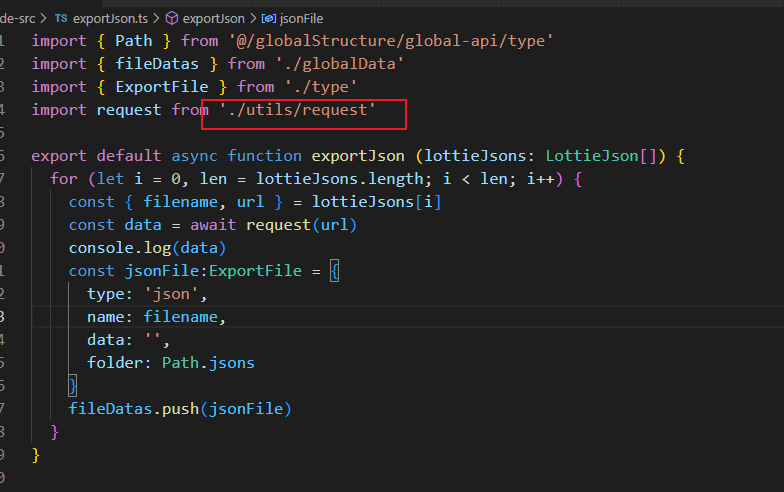The height and width of the screenshot is (492, 784).
Task: Click fileDatas in the import statement
Action: 157,64
